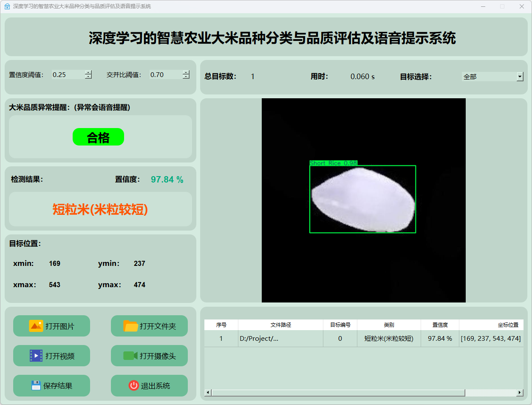
Task: Click the confidence threshold input field 0.25
Action: (x=68, y=74)
